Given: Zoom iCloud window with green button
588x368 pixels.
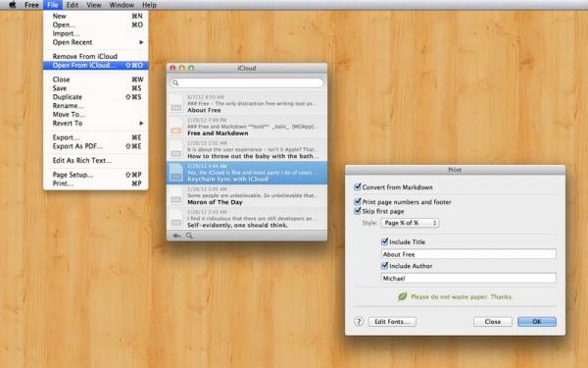Looking at the screenshot, I should 191,68.
